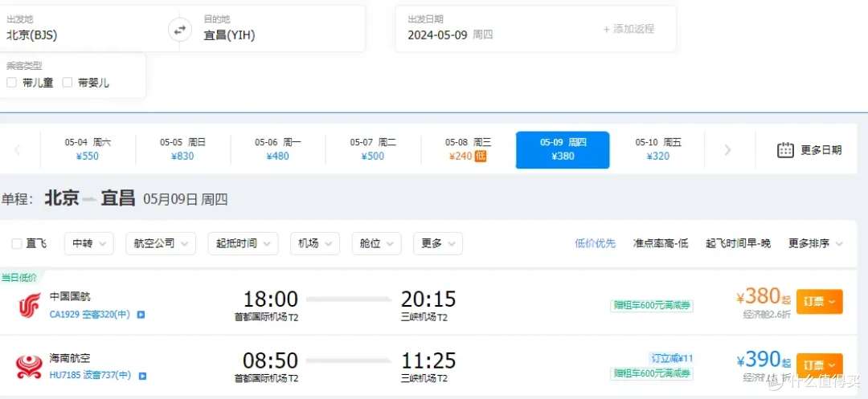
Task: Expand 订票 options for the ¥380 flight
Action: tap(819, 302)
